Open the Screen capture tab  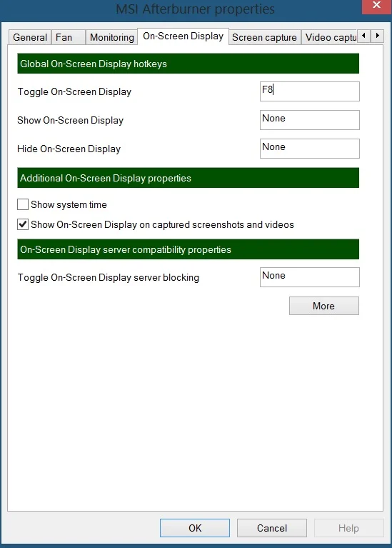pyautogui.click(x=264, y=37)
